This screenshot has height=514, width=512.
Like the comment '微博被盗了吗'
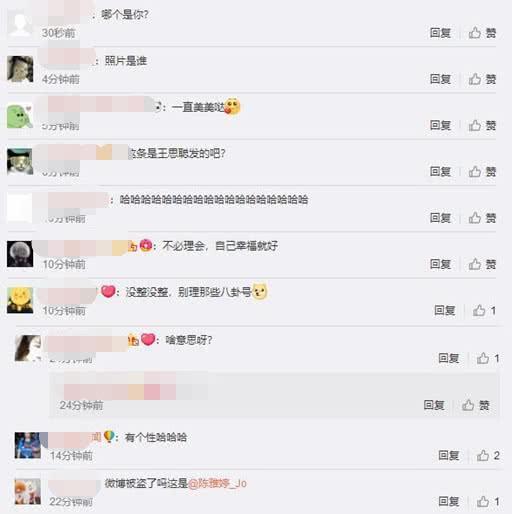(x=488, y=501)
